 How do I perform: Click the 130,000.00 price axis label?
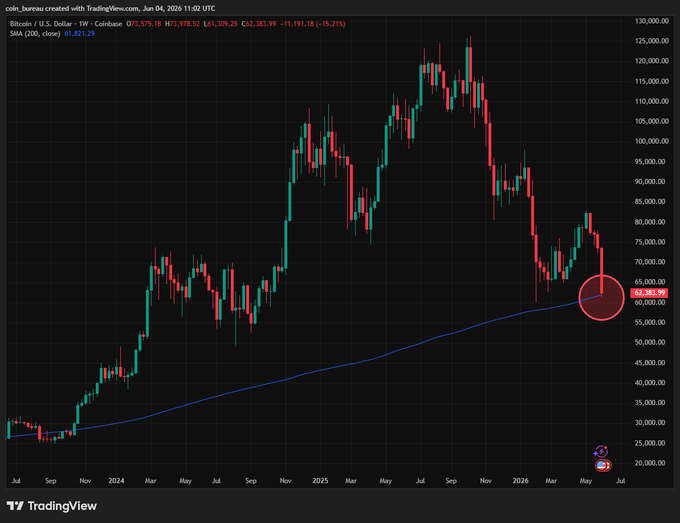click(651, 21)
